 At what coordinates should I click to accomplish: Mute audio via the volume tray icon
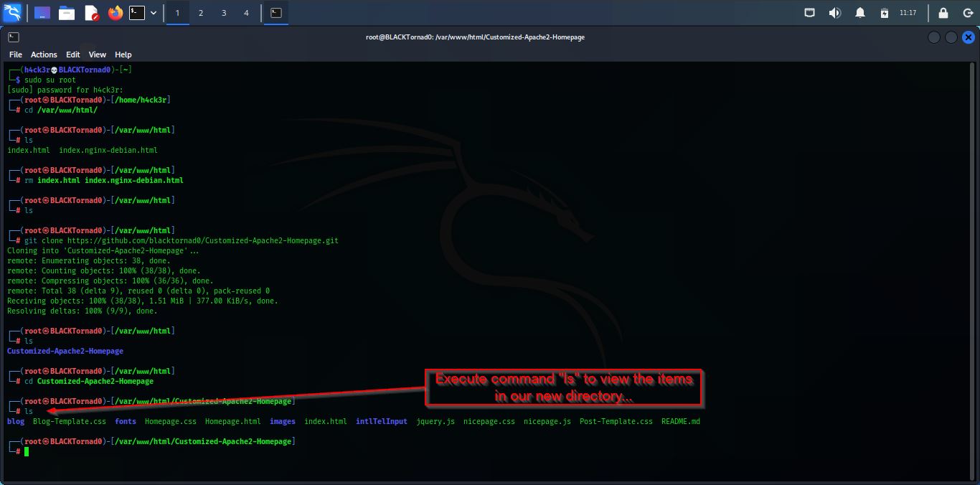tap(834, 12)
